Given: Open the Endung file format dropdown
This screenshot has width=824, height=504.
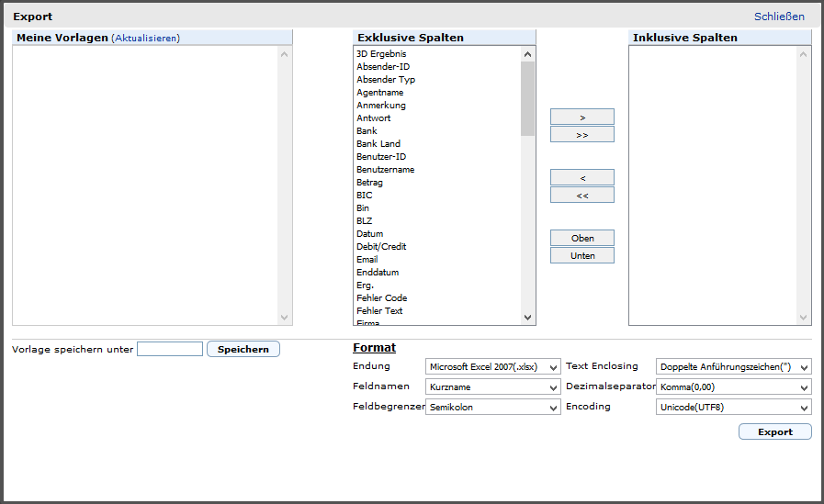Looking at the screenshot, I should [493, 367].
